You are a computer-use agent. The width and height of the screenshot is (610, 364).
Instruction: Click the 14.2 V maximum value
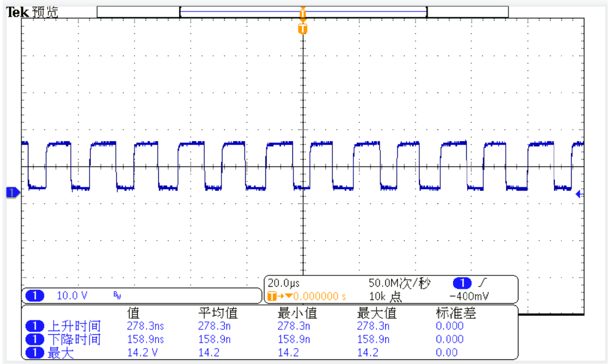pos(142,353)
